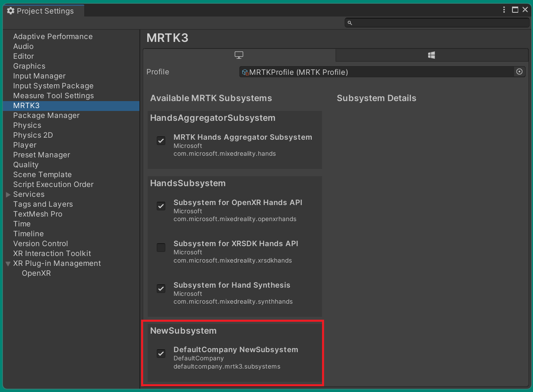Expand the Services category arrow
Viewport: 533px width, 392px height.
[x=8, y=194]
